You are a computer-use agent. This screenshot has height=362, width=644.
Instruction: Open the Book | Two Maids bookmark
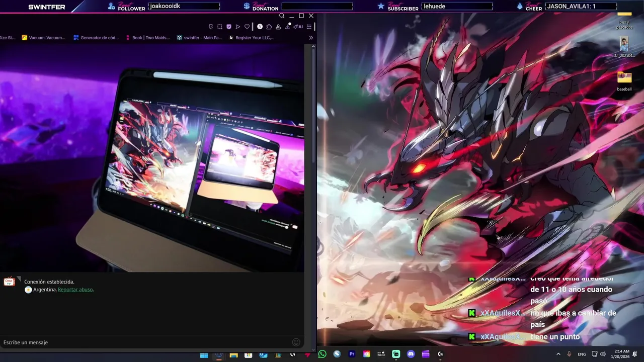coord(147,38)
